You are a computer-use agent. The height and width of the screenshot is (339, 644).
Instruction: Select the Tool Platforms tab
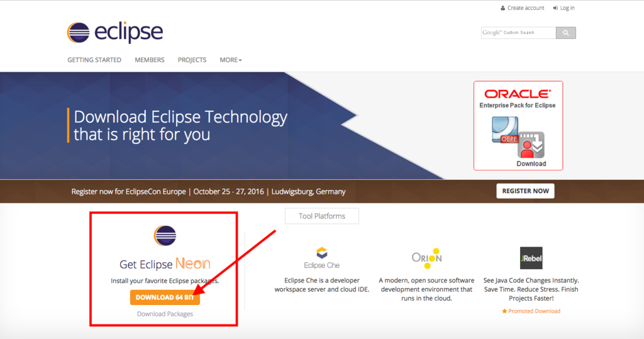point(322,216)
